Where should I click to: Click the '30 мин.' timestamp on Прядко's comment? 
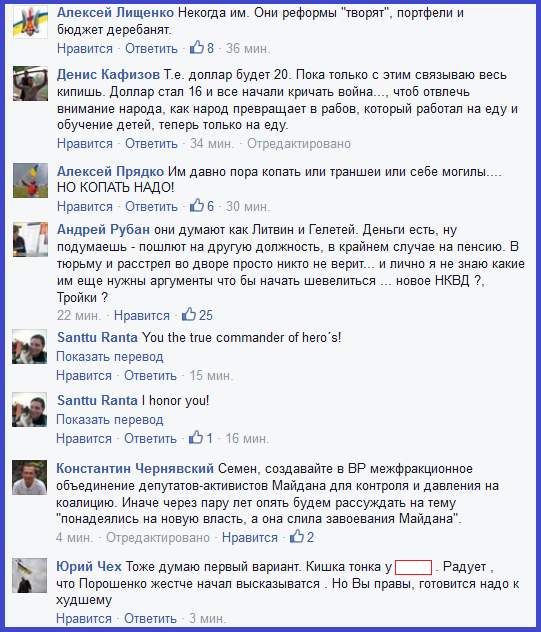(248, 207)
